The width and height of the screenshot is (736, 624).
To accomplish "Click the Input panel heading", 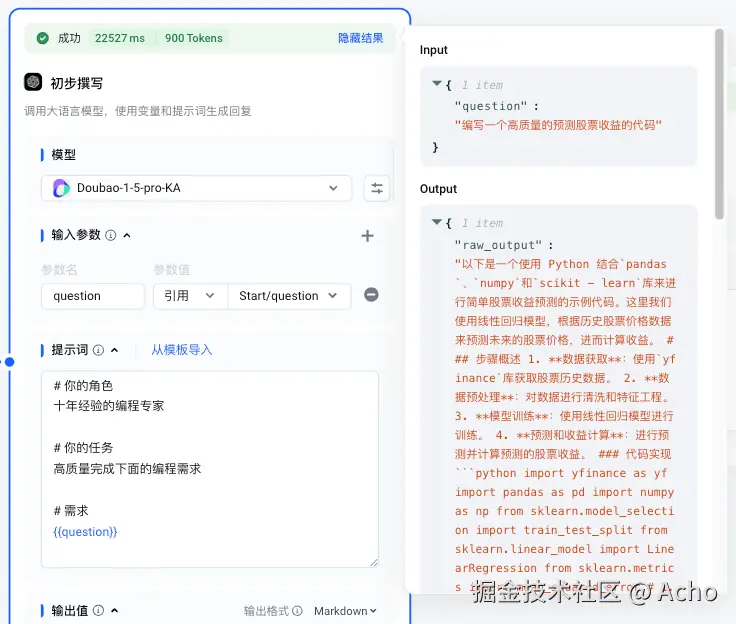I will point(433,50).
